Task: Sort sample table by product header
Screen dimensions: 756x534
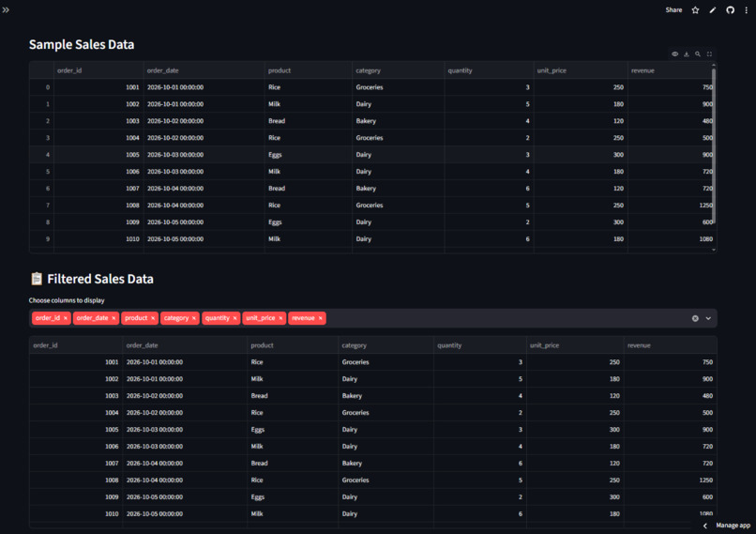Action: (308, 70)
